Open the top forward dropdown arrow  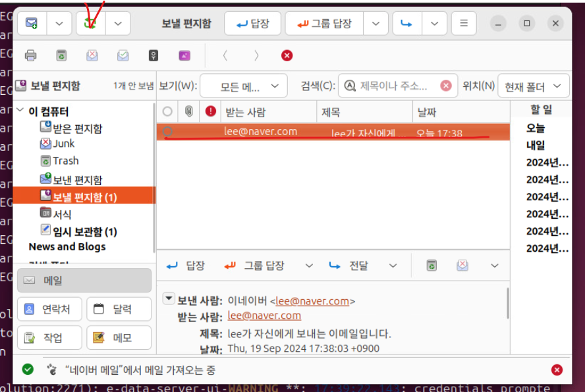point(434,24)
